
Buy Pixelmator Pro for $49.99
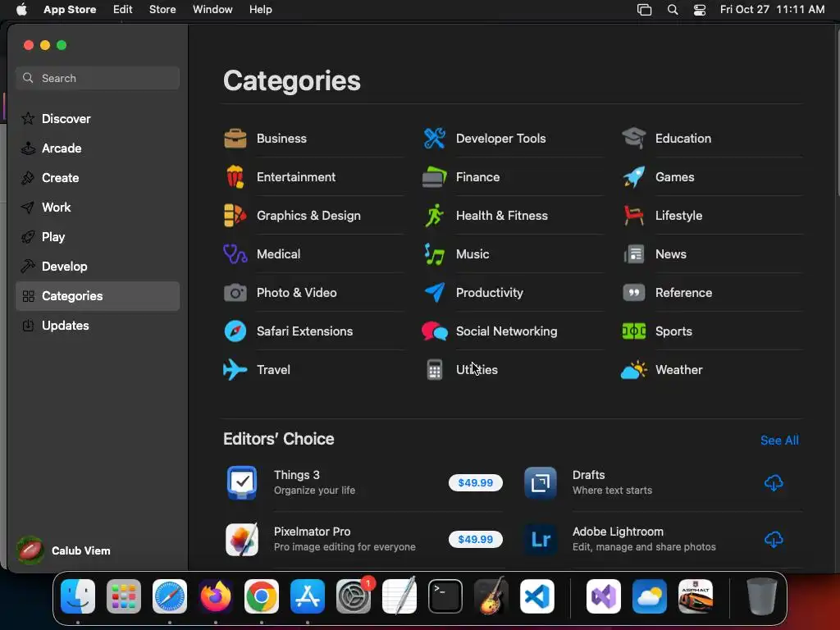(475, 540)
